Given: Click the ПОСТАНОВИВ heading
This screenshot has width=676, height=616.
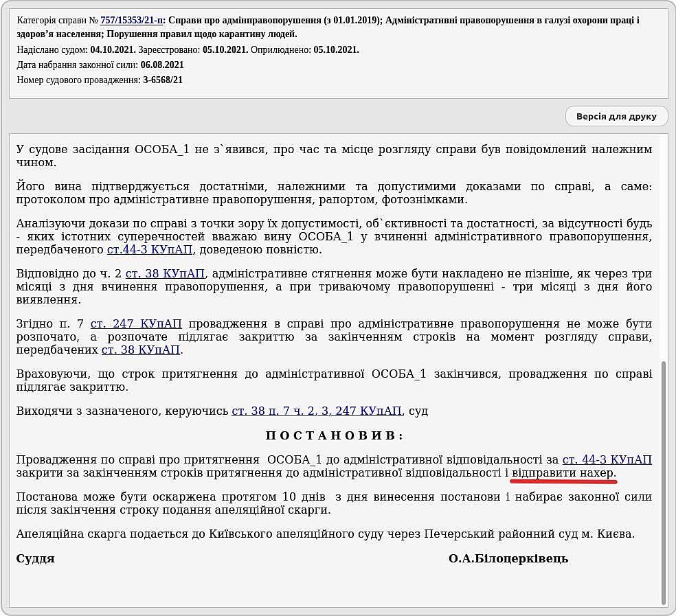Looking at the screenshot, I should click(335, 435).
